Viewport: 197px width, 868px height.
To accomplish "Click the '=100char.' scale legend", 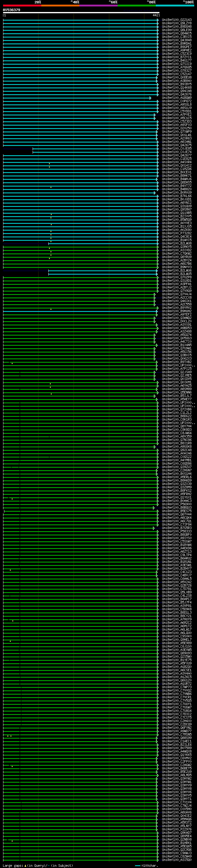I will [147, 866].
